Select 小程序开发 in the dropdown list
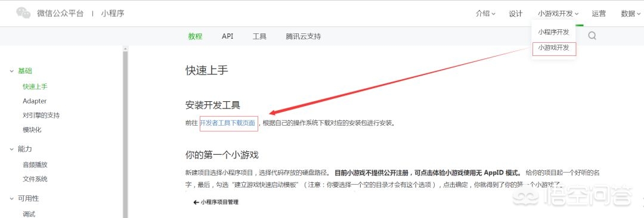 (553, 32)
